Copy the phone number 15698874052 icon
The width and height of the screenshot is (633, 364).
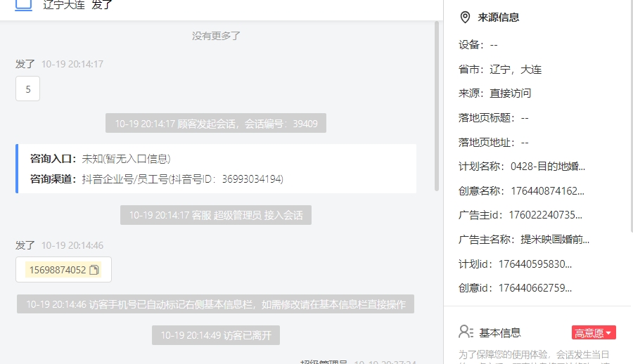[x=94, y=270]
